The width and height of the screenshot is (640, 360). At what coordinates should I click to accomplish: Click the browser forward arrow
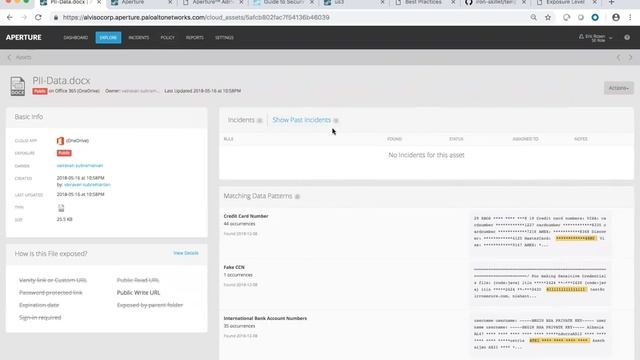click(x=24, y=18)
